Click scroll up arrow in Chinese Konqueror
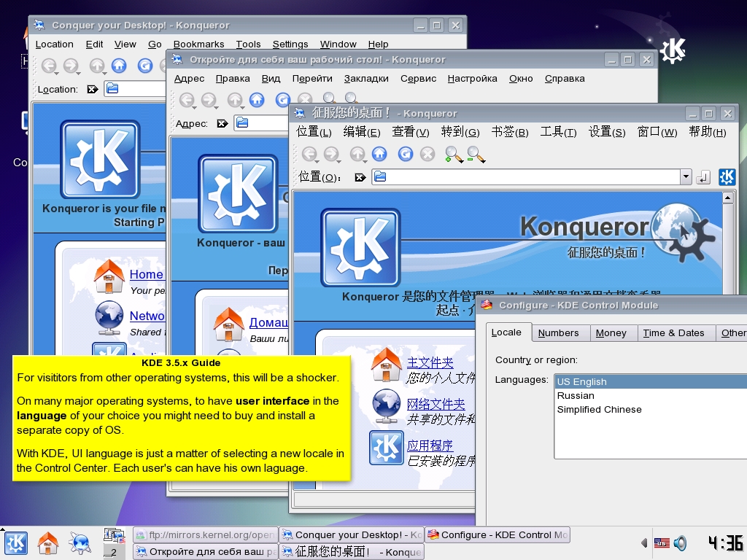This screenshot has width=747, height=560. pyautogui.click(x=727, y=198)
